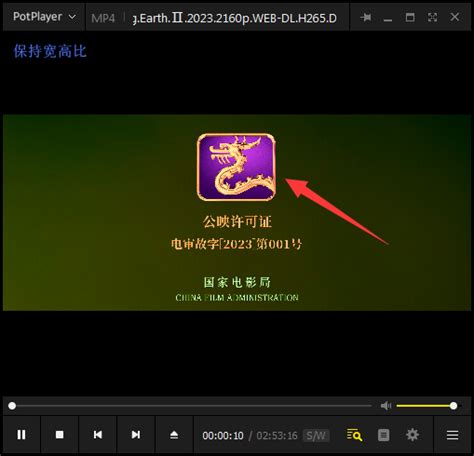Minimize the PotPlayer window

click(388, 20)
